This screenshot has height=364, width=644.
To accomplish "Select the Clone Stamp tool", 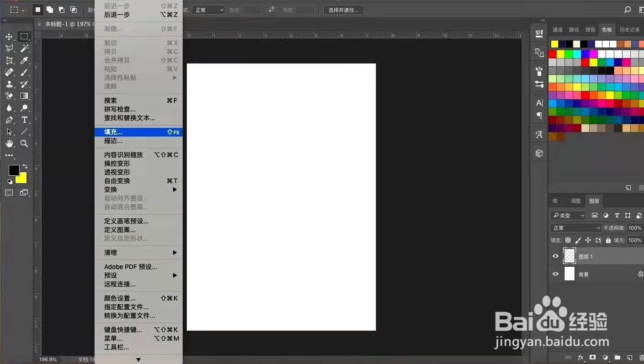I will tap(9, 84).
